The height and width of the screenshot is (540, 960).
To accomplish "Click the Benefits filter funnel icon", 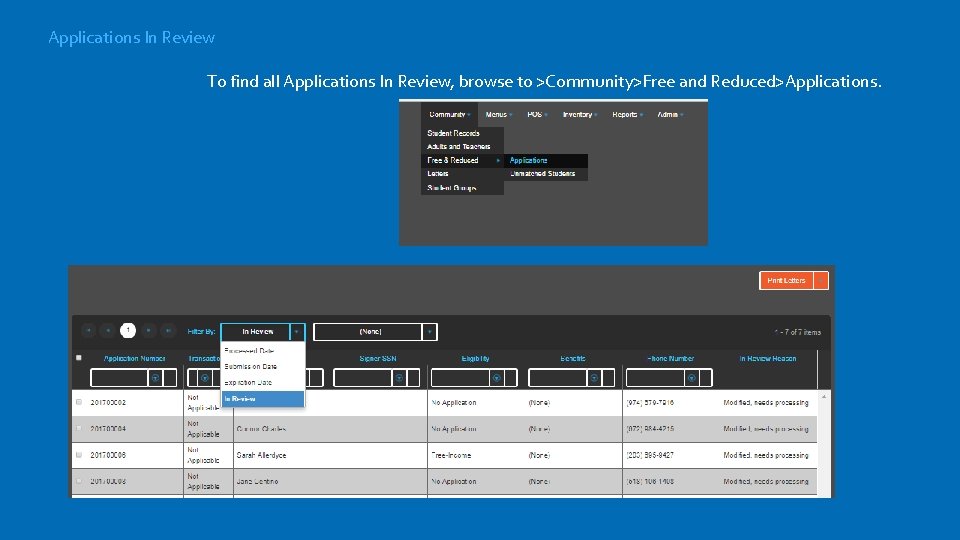I will [594, 378].
